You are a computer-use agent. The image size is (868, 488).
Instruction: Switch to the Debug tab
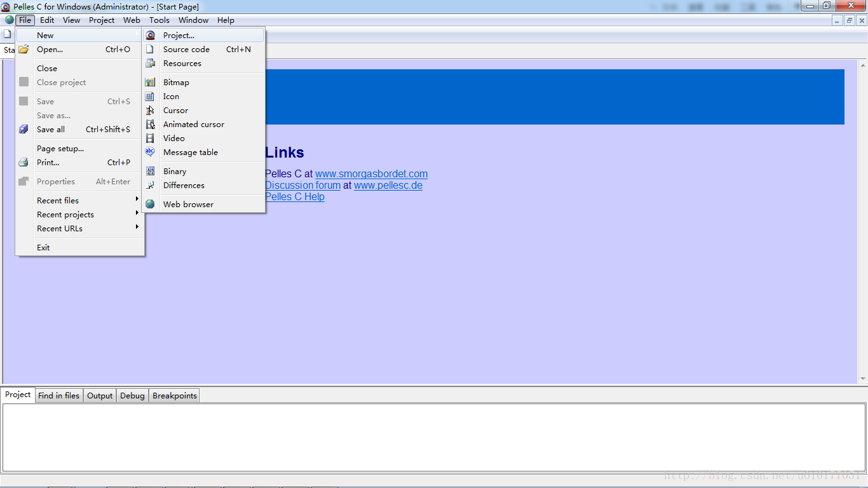coord(132,395)
